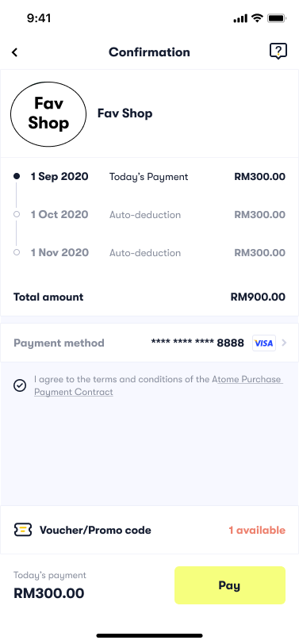Tap the Total amount RM900.00 value

tap(258, 297)
